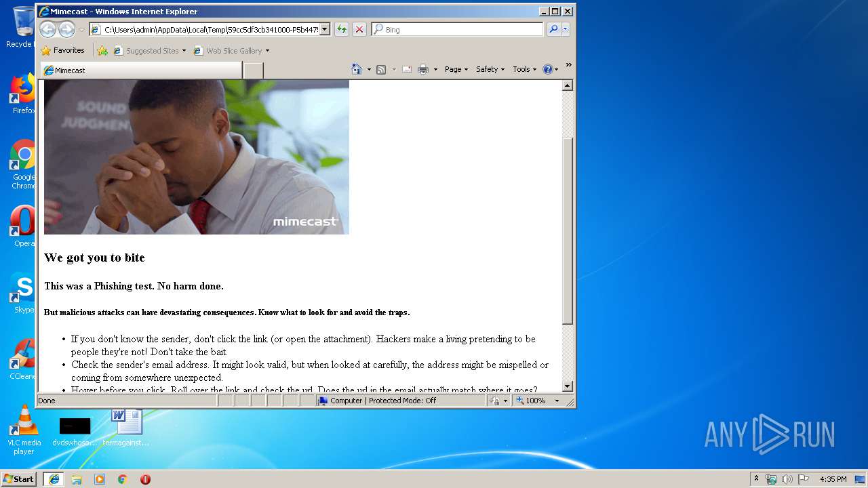Open the Favorites star button
Image resolution: width=868 pixels, height=488 pixels.
click(x=62, y=50)
